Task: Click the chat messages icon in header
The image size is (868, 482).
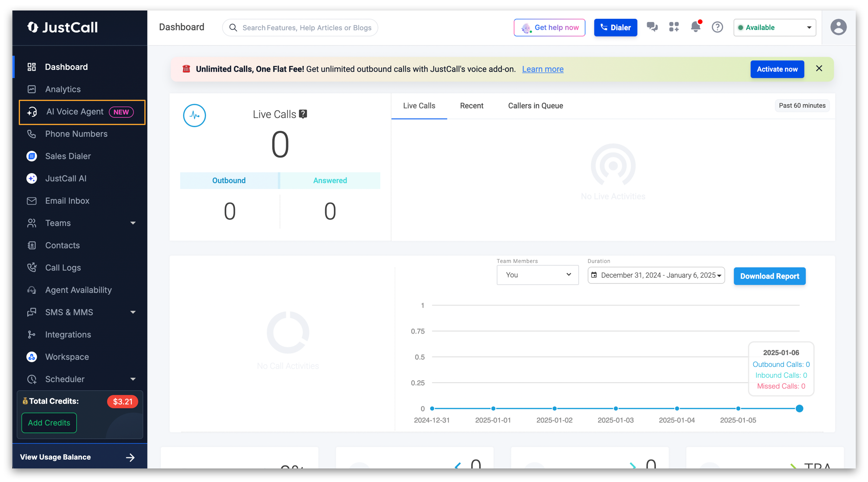Action: 652,27
